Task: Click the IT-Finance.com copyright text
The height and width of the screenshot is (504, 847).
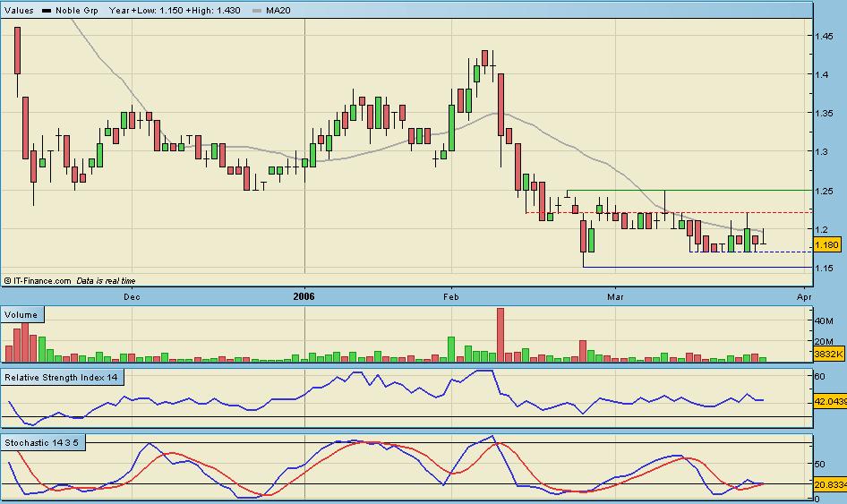Action: (38, 281)
